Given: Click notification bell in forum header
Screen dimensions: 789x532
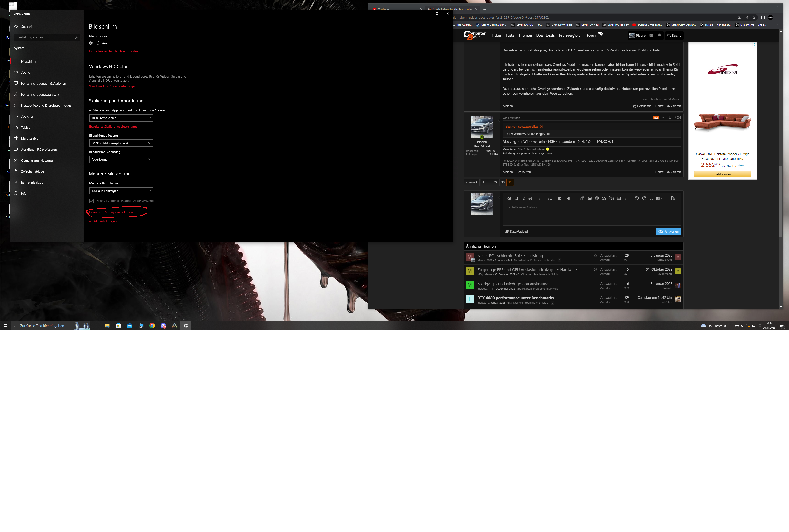Looking at the screenshot, I should click(x=659, y=35).
